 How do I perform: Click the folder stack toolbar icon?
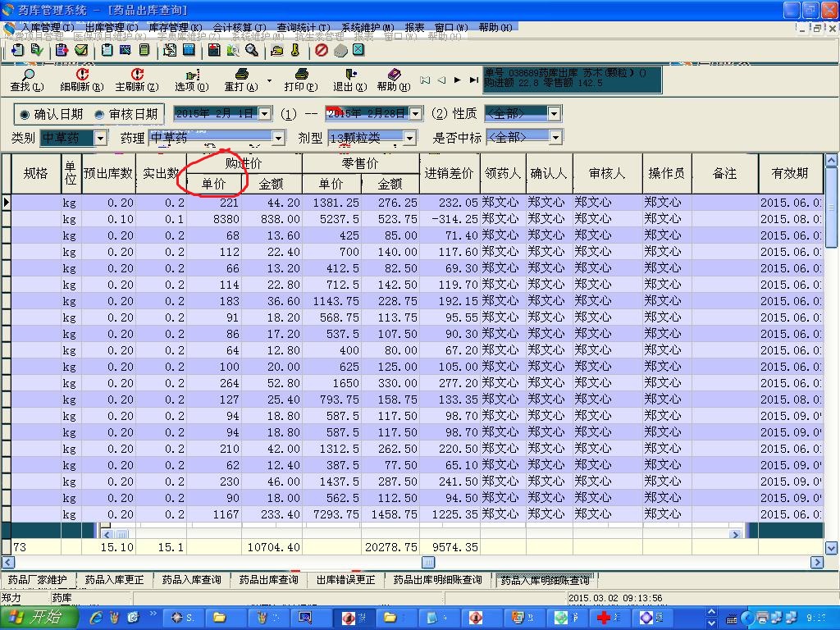tap(277, 51)
